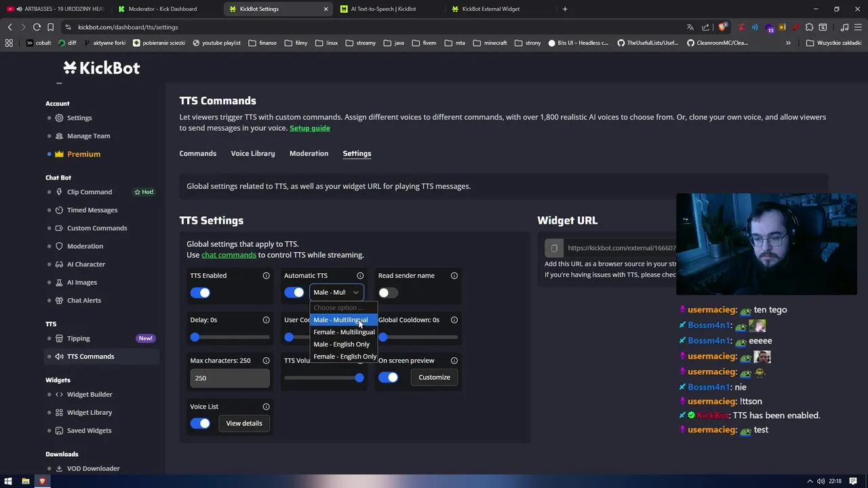Click View details button
Screen dimensions: 868x488
244,423
